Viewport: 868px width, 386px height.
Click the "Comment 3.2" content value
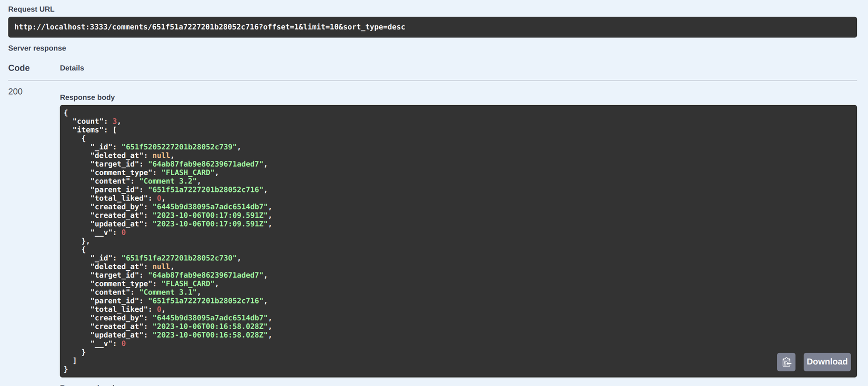(x=168, y=181)
